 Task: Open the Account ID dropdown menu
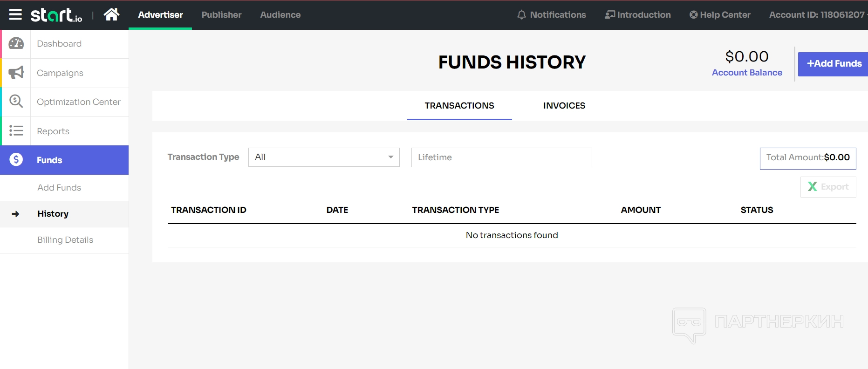(817, 15)
